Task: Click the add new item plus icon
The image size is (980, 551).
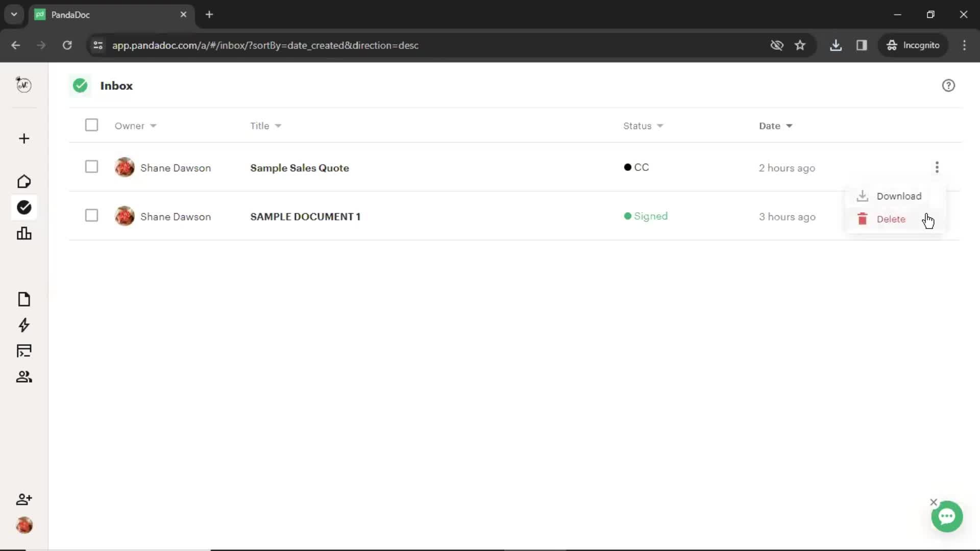Action: pos(23,138)
